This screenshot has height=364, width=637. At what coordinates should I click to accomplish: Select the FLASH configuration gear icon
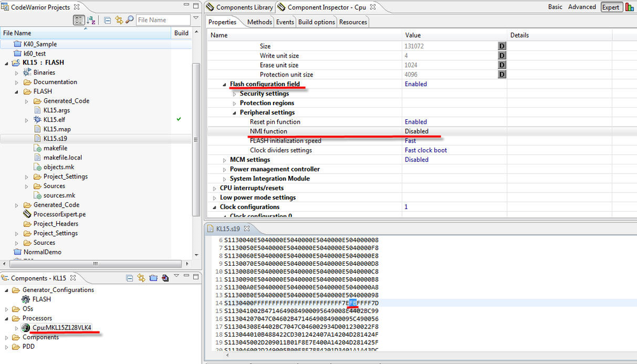pos(26,300)
